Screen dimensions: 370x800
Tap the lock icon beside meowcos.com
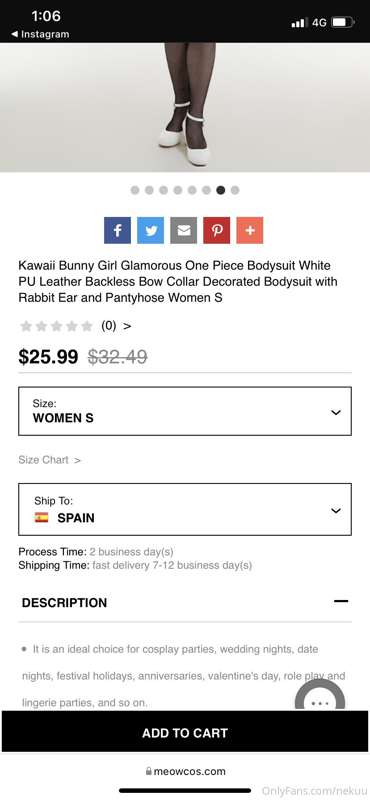pyautogui.click(x=149, y=771)
